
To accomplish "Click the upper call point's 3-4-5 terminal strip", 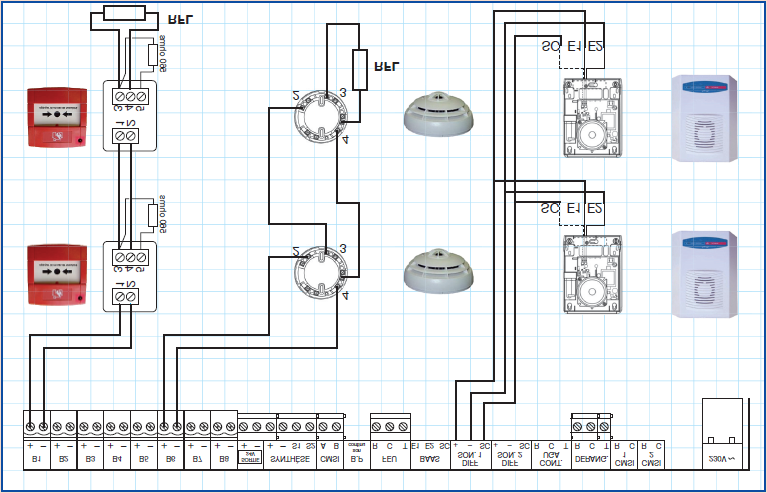I will click(130, 95).
